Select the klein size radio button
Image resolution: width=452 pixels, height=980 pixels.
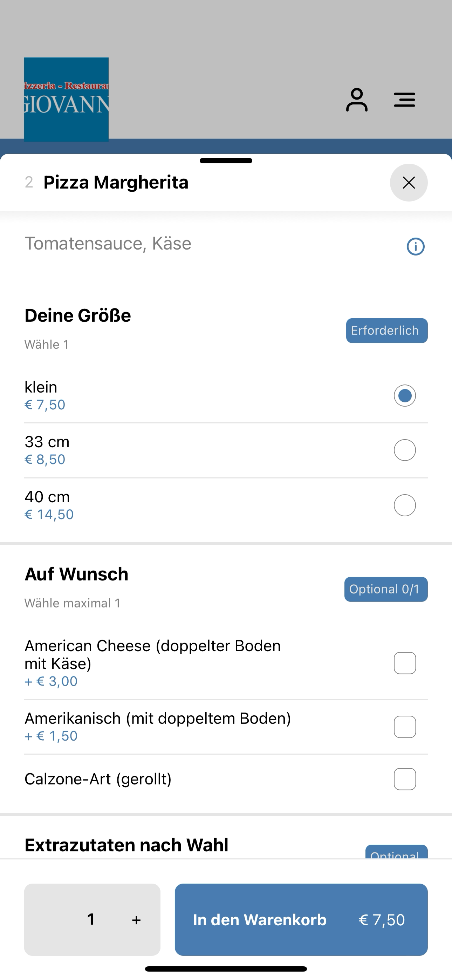click(x=404, y=396)
